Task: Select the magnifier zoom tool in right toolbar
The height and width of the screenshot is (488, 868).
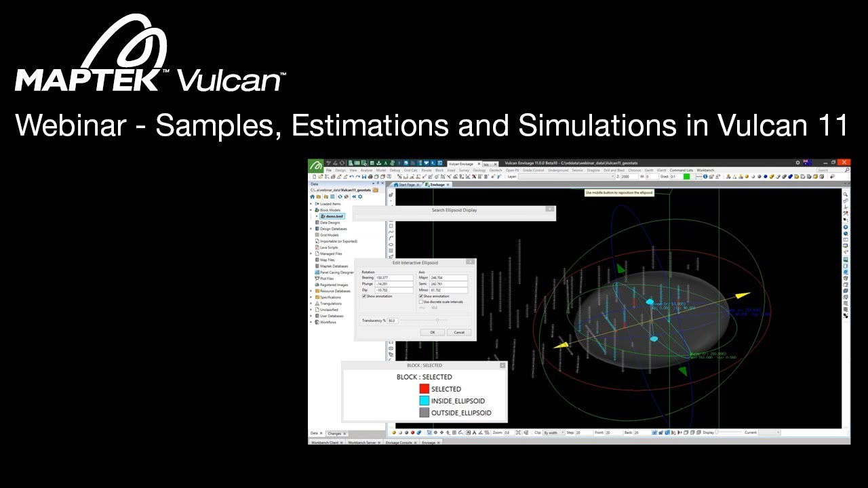Action: 846,194
